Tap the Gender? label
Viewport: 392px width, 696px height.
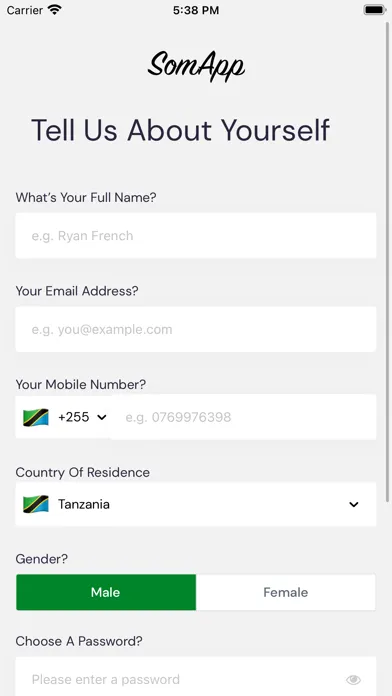42,559
